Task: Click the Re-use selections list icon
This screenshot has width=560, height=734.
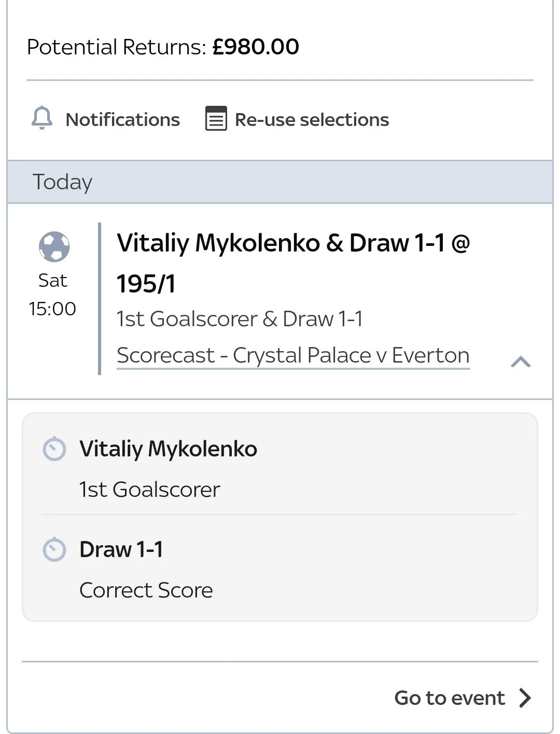Action: [216, 119]
